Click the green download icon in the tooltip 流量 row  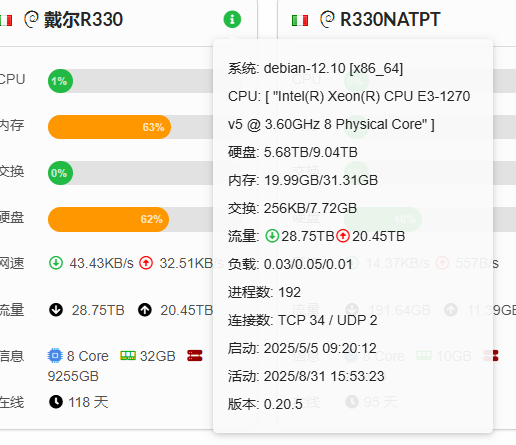(272, 236)
